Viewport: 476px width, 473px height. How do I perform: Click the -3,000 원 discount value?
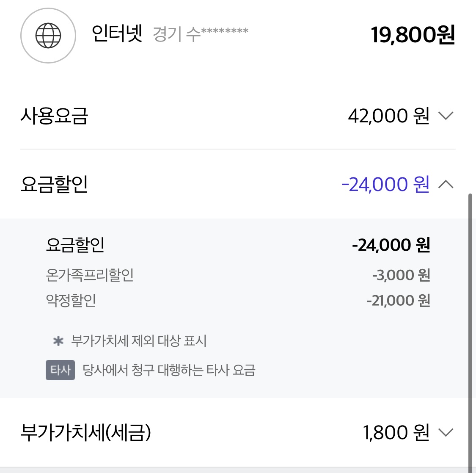point(401,275)
